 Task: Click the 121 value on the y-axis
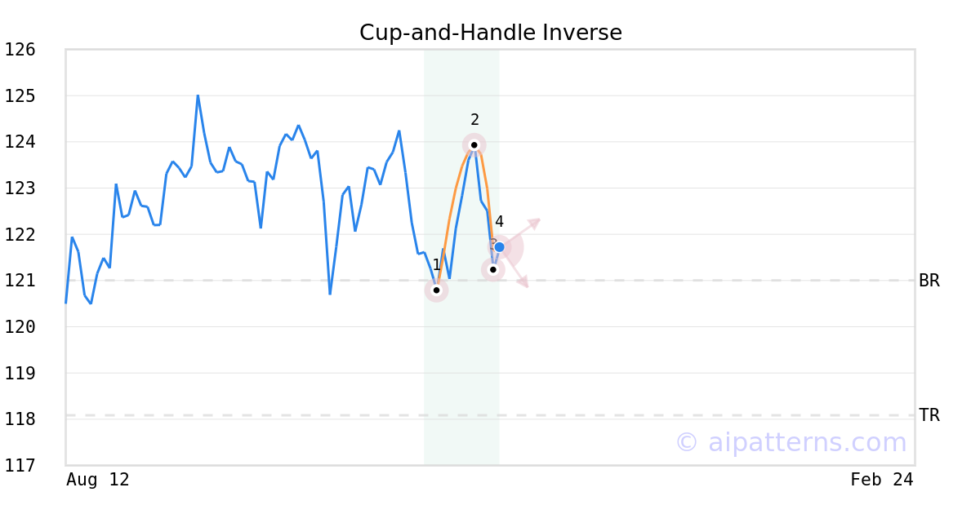[20, 281]
